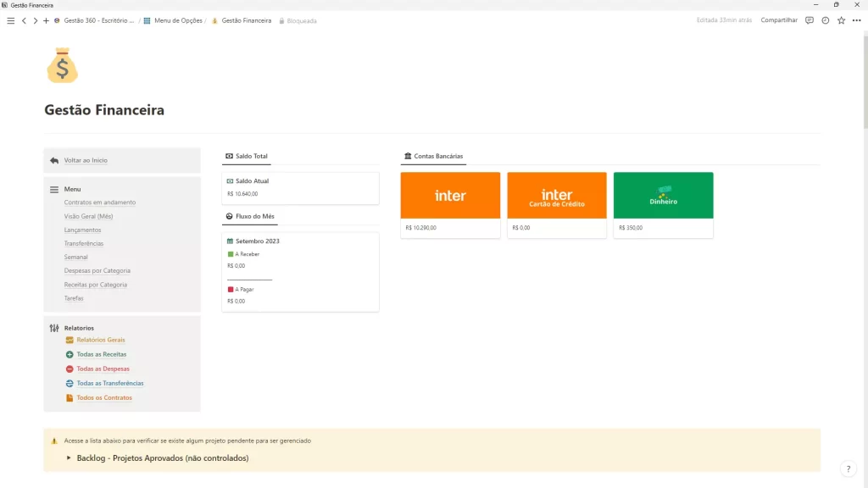Open Todas as Despesas link
Screen dimensions: 868x488
click(x=103, y=369)
